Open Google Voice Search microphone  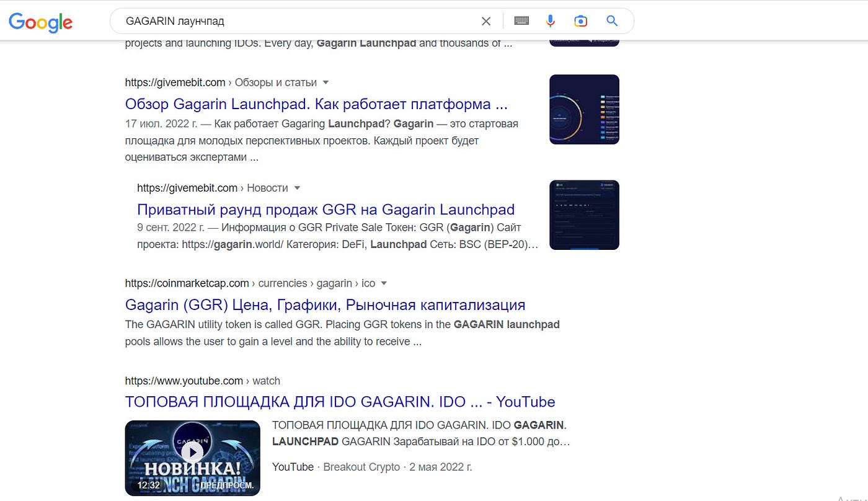click(x=550, y=20)
